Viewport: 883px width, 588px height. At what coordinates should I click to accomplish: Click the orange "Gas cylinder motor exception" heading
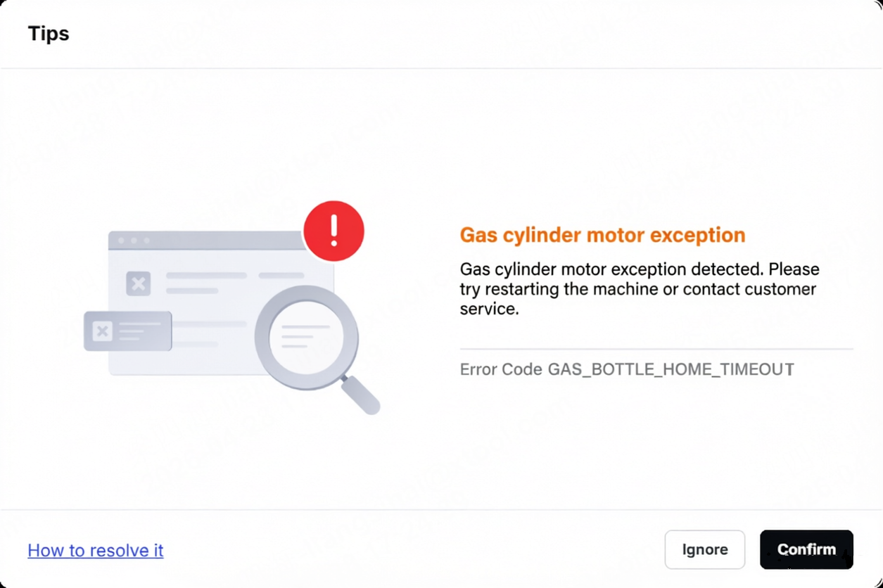click(602, 235)
